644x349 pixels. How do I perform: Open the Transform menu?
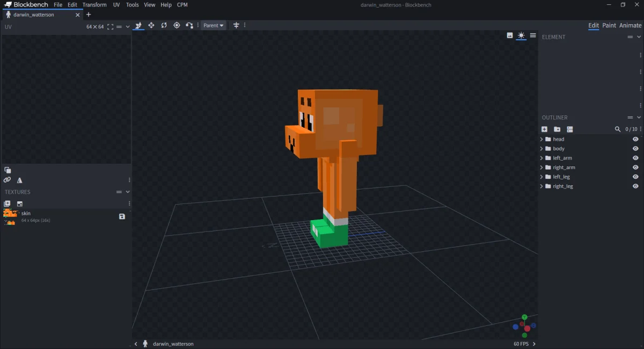click(94, 5)
